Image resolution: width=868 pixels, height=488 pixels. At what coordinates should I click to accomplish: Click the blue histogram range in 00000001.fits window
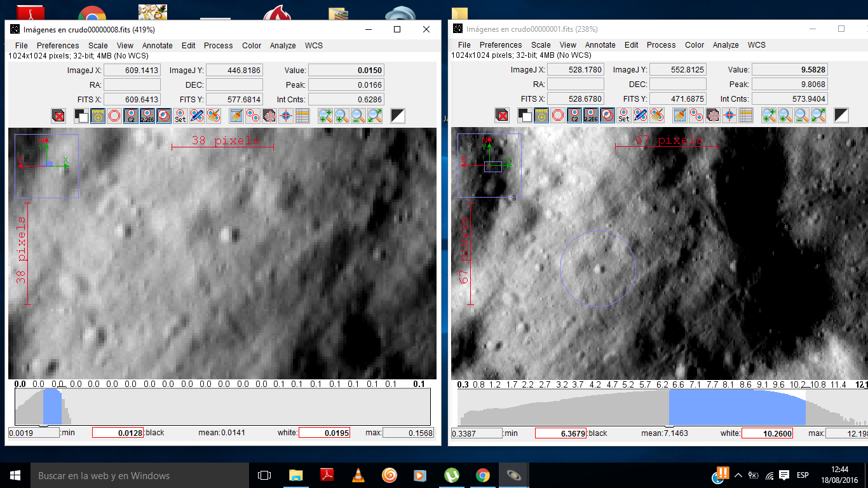pyautogui.click(x=737, y=407)
